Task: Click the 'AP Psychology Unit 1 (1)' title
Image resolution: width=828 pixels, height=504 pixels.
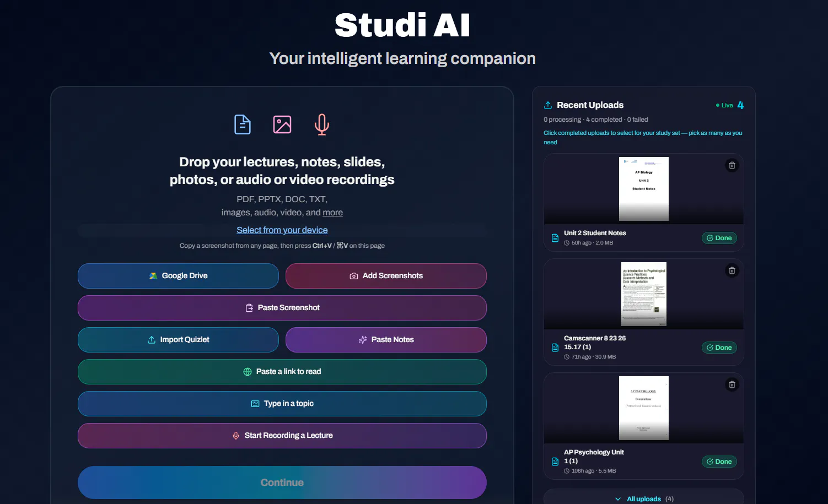Action: tap(594, 457)
